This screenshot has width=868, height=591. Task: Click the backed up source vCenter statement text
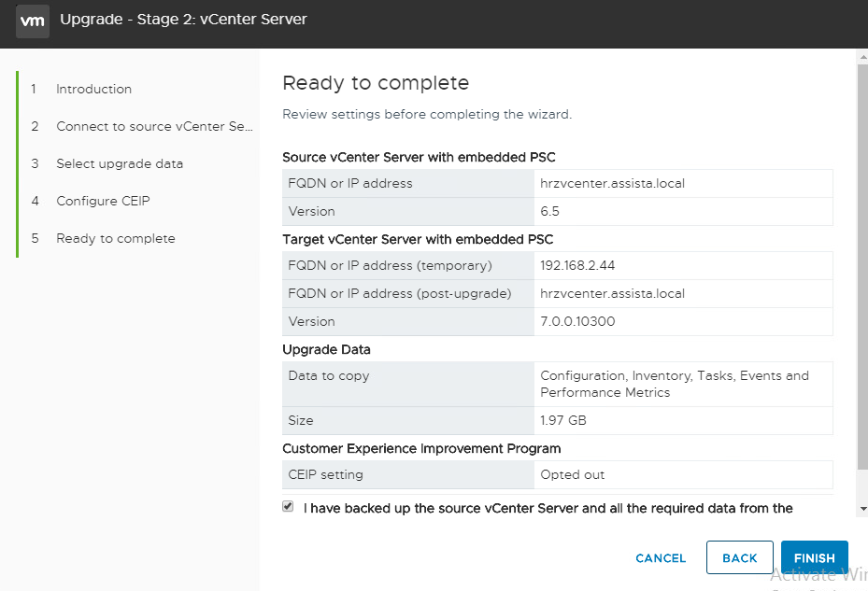point(548,508)
